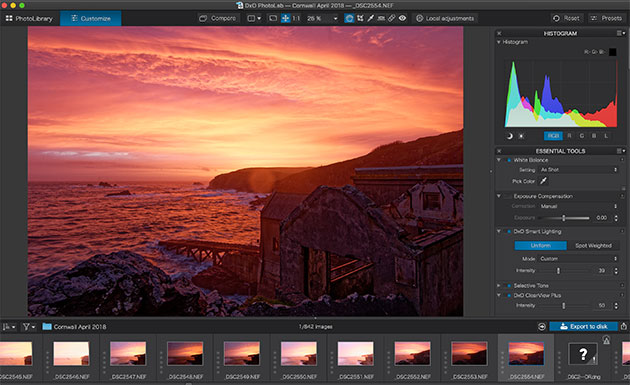This screenshot has height=385, width=630.
Task: Click the ClearView Plus Intensity slider
Action: (564, 306)
